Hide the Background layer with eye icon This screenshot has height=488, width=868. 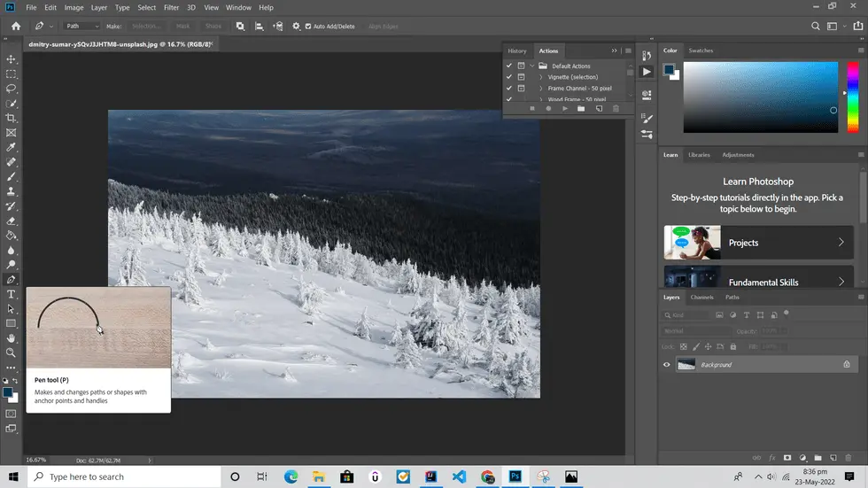[x=667, y=364]
